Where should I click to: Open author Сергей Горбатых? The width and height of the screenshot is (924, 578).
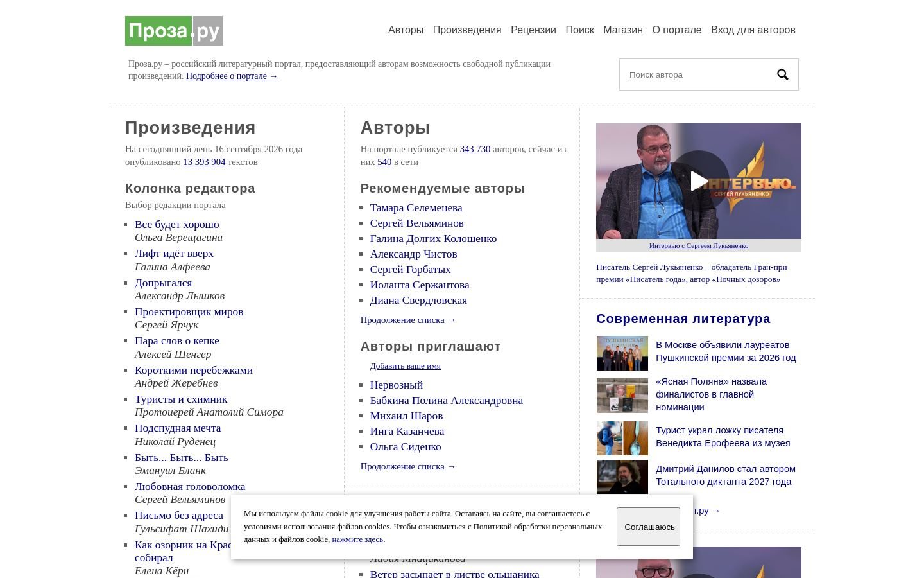pyautogui.click(x=410, y=269)
